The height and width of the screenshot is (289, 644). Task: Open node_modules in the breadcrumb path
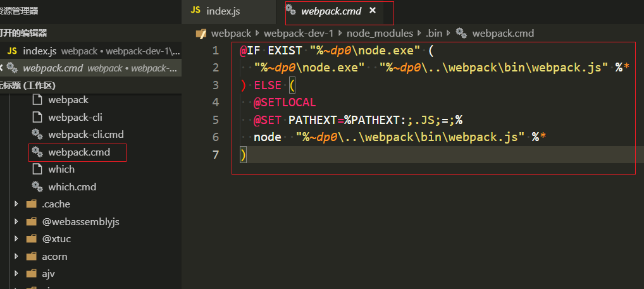380,34
